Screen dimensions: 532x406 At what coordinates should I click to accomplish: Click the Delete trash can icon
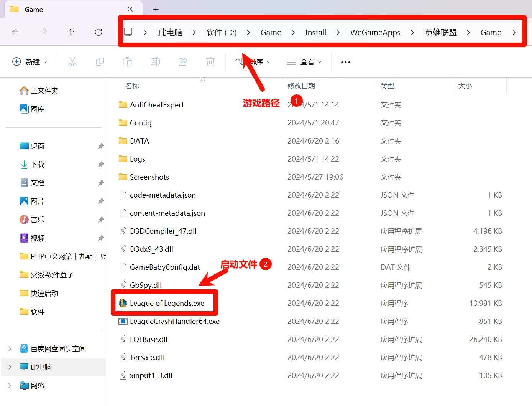(210, 62)
